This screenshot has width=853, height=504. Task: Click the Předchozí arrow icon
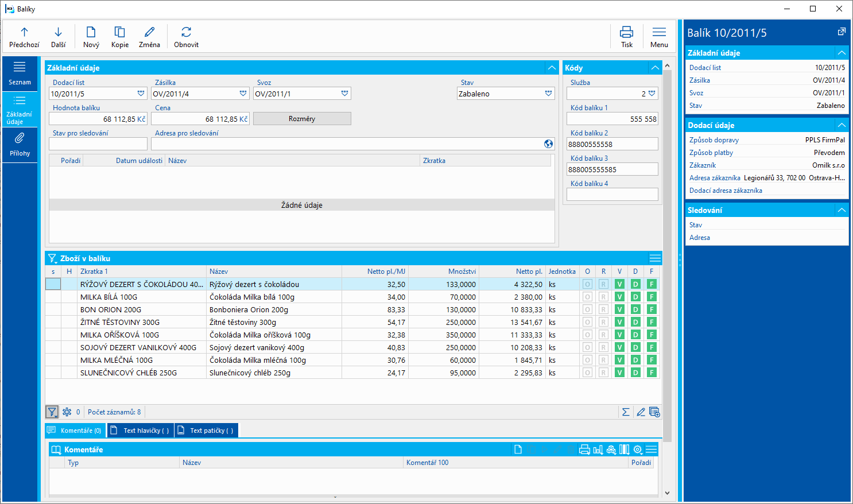[24, 33]
